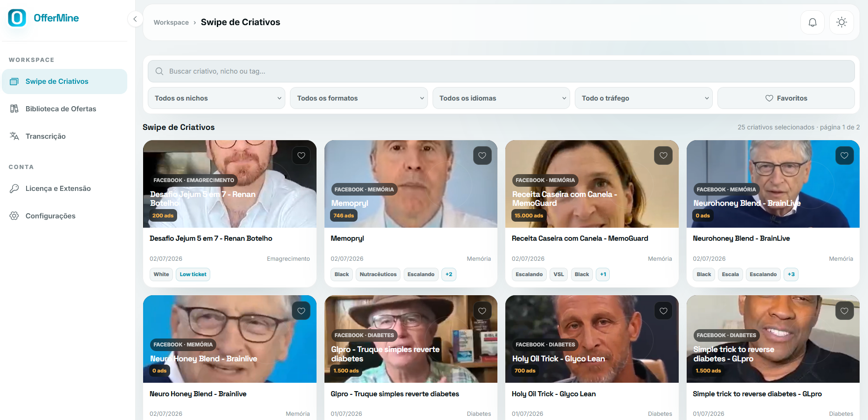
Task: Favorite the Memopryl card
Action: tap(482, 156)
